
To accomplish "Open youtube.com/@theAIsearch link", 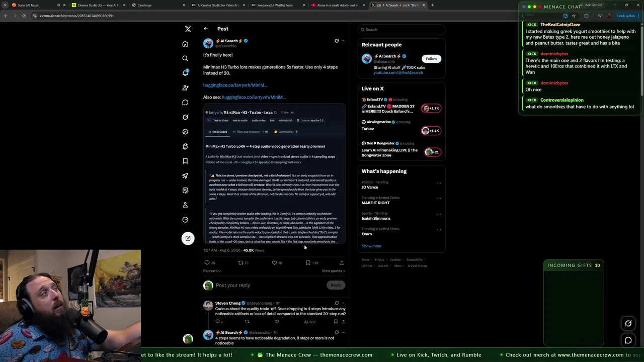I will [398, 72].
